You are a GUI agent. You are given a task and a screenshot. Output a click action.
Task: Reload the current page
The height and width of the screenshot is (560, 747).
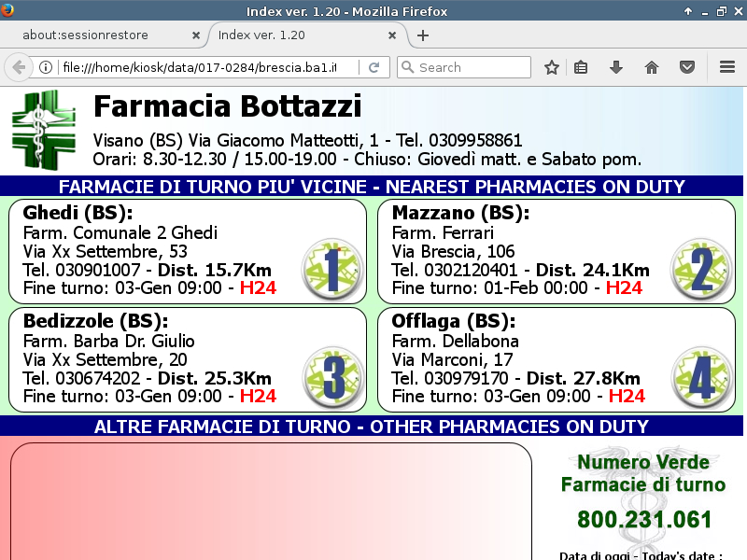(x=373, y=67)
